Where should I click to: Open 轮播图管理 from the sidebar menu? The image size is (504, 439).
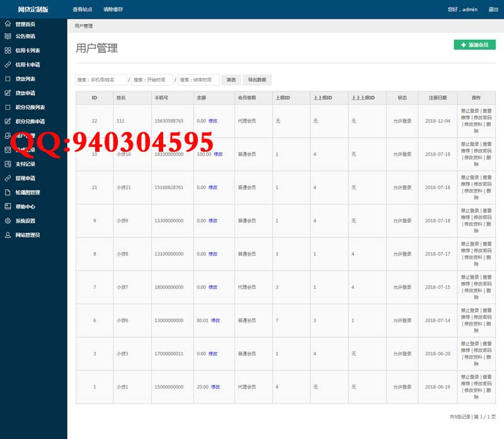pos(28,193)
